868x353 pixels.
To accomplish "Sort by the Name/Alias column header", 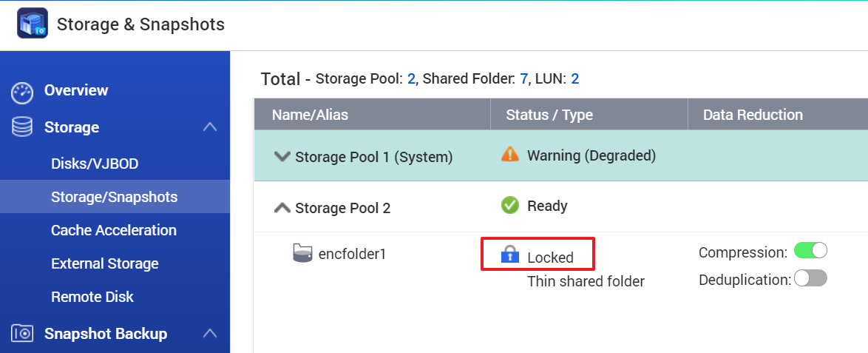I will (310, 115).
